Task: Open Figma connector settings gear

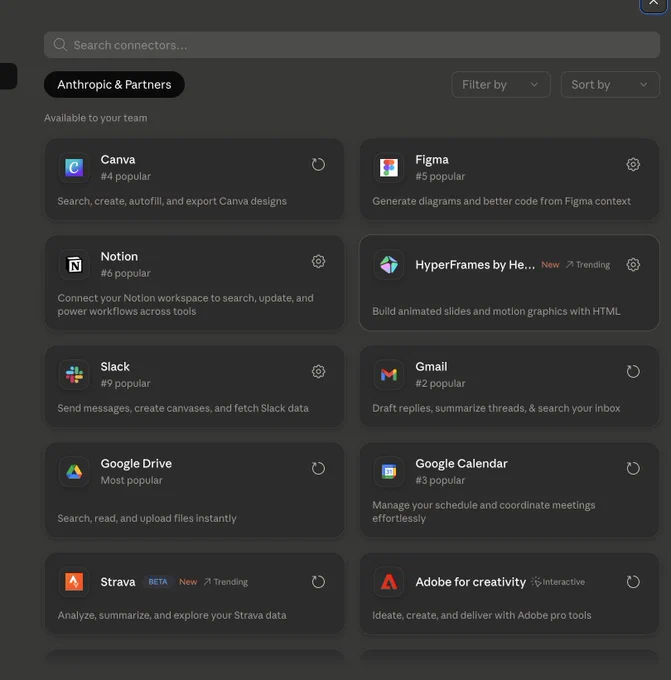Action: (633, 164)
